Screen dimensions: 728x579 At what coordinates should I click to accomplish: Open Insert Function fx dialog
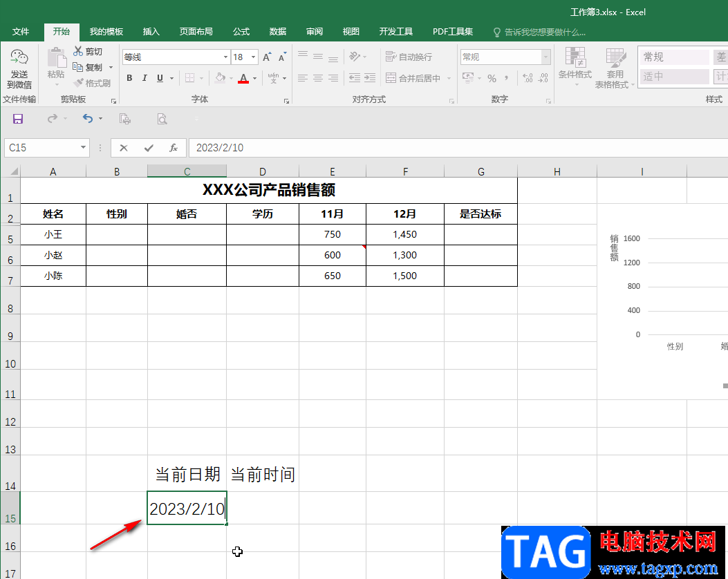point(173,148)
